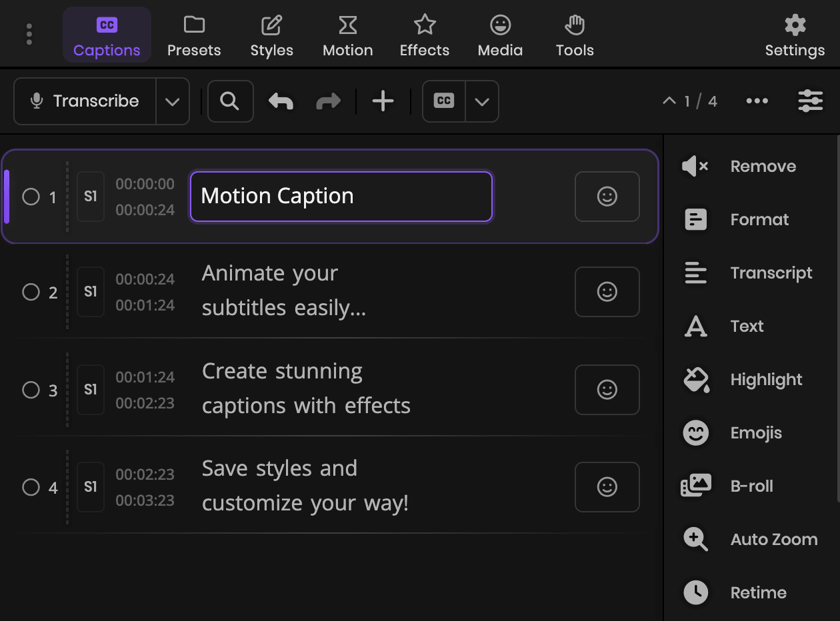
Task: Open Transcript from the side menu
Action: click(747, 273)
